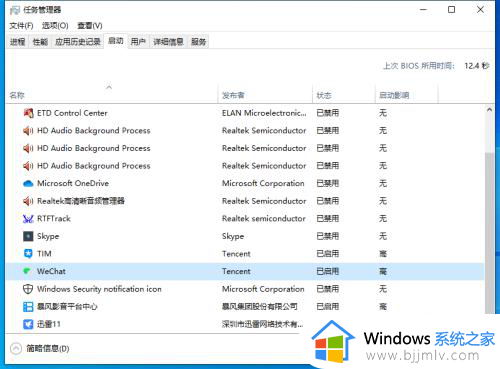
Task: Click ELAN Microelectronic publisher cell
Action: [x=264, y=113]
